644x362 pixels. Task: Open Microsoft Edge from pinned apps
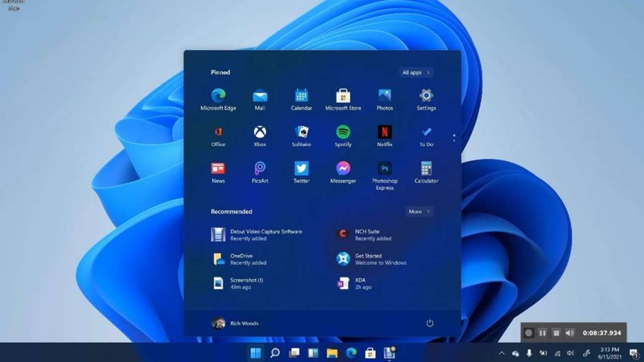click(218, 100)
